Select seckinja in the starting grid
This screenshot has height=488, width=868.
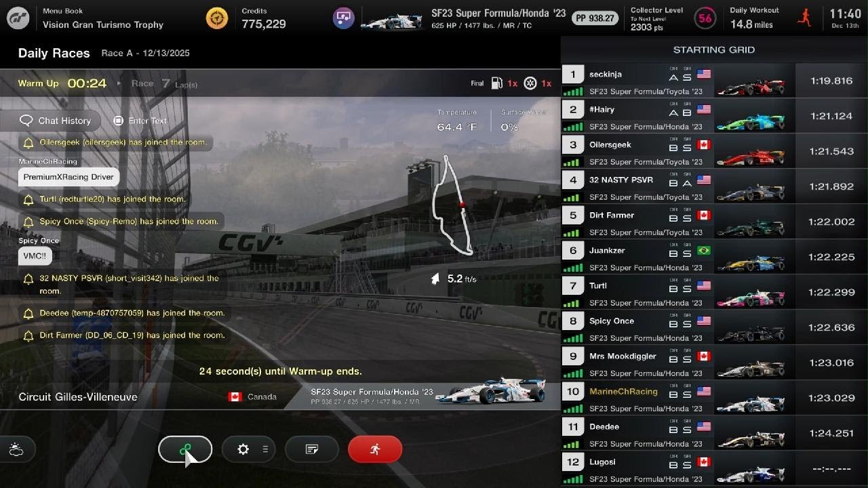click(714, 81)
